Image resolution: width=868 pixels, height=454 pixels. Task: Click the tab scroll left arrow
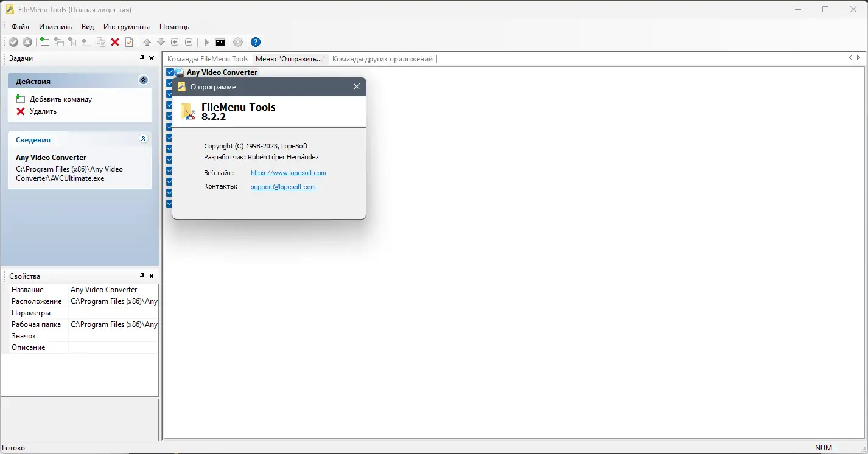pos(851,58)
